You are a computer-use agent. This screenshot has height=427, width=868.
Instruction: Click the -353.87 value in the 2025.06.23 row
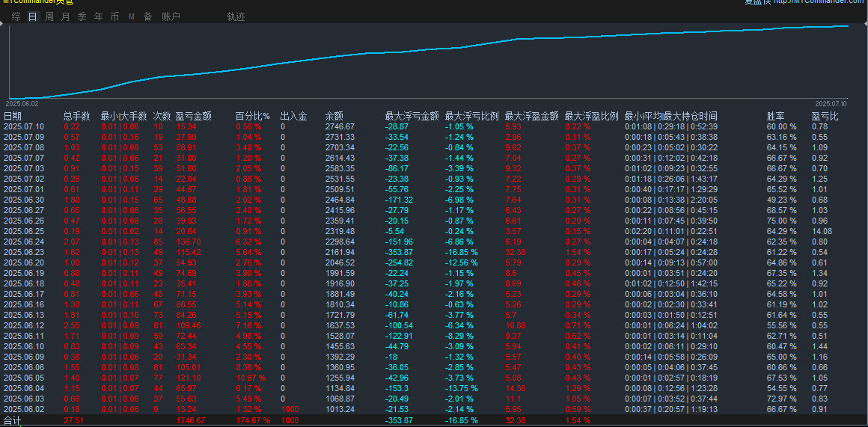coord(400,252)
